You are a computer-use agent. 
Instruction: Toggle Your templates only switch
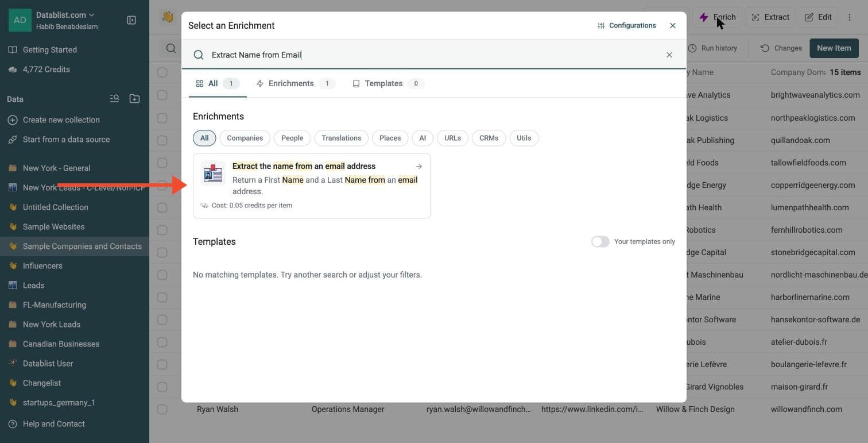pos(600,241)
